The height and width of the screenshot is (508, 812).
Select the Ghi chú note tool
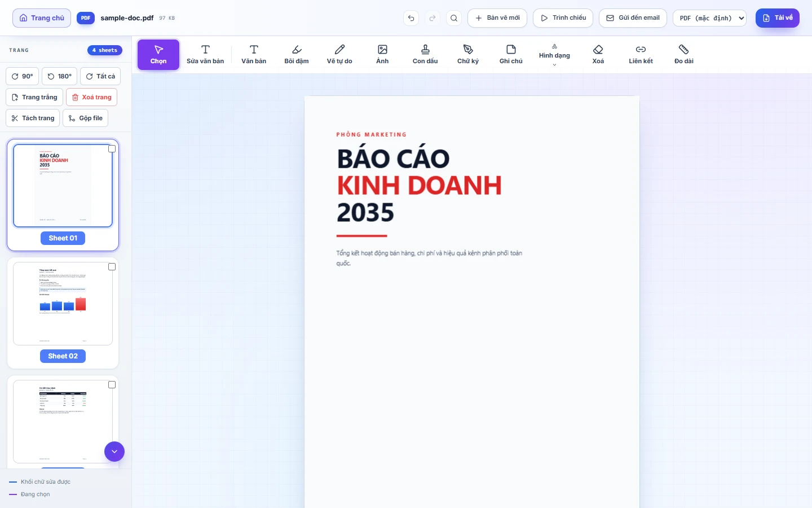pos(511,55)
